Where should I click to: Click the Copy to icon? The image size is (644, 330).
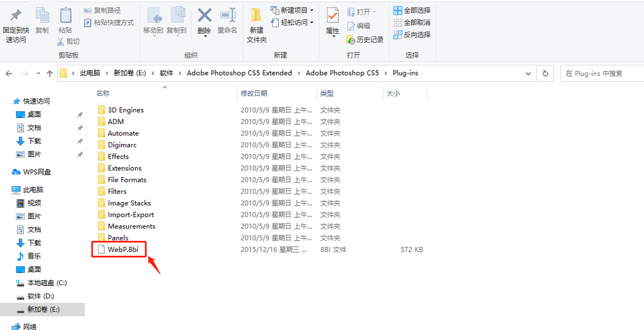(x=176, y=16)
